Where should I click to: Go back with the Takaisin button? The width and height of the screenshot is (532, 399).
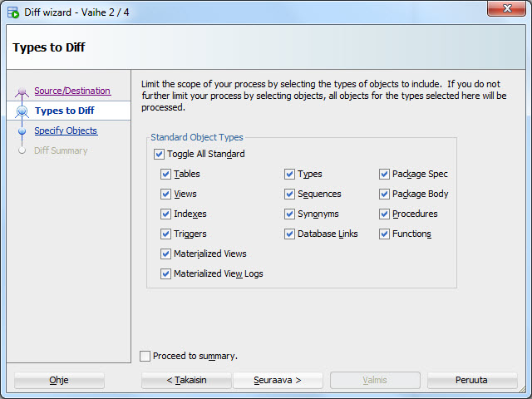[186, 380]
